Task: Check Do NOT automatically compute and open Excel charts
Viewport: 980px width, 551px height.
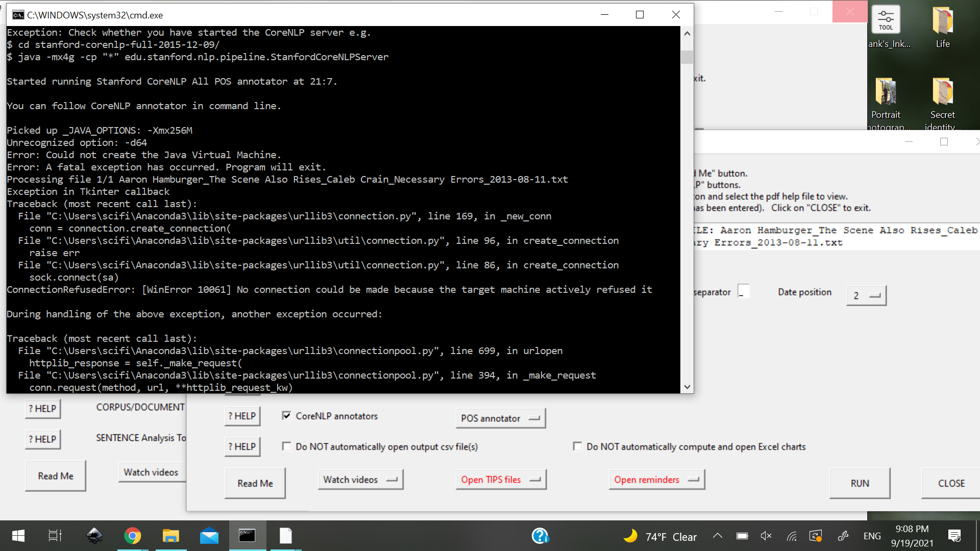Action: (x=577, y=446)
